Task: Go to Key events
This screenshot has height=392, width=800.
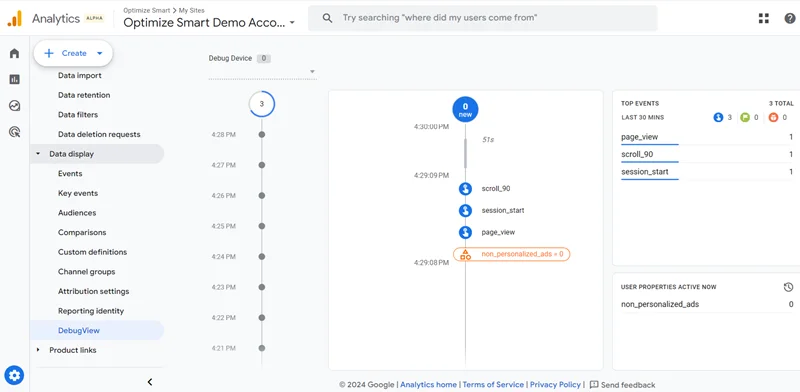Action: pyautogui.click(x=78, y=193)
